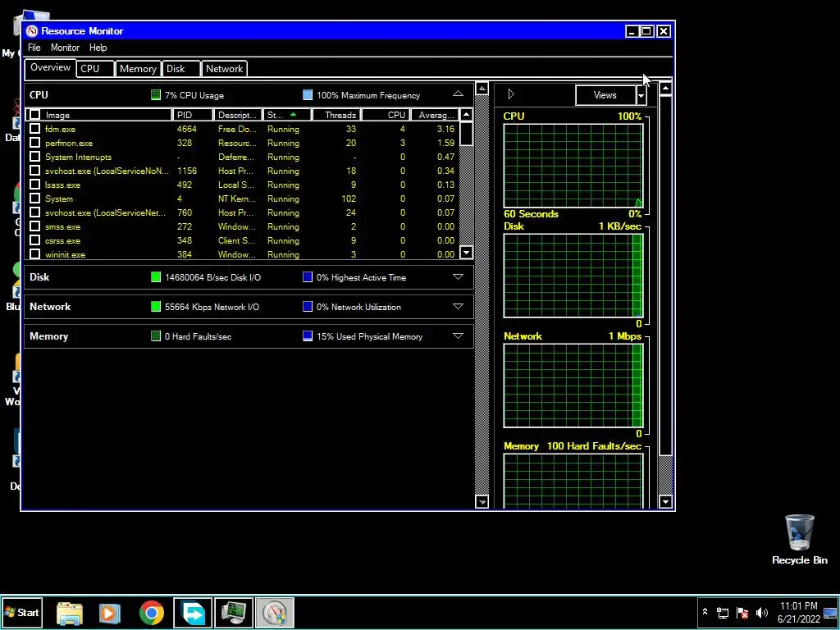Click the CPU table scroll down arrow
The height and width of the screenshot is (630, 840).
467,253
